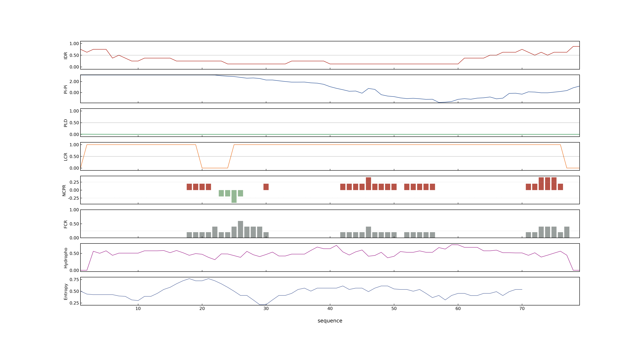This screenshot has height=343, width=644.
Task: Click the tall red NCPR bar at position 46
Action: pyautogui.click(x=368, y=184)
